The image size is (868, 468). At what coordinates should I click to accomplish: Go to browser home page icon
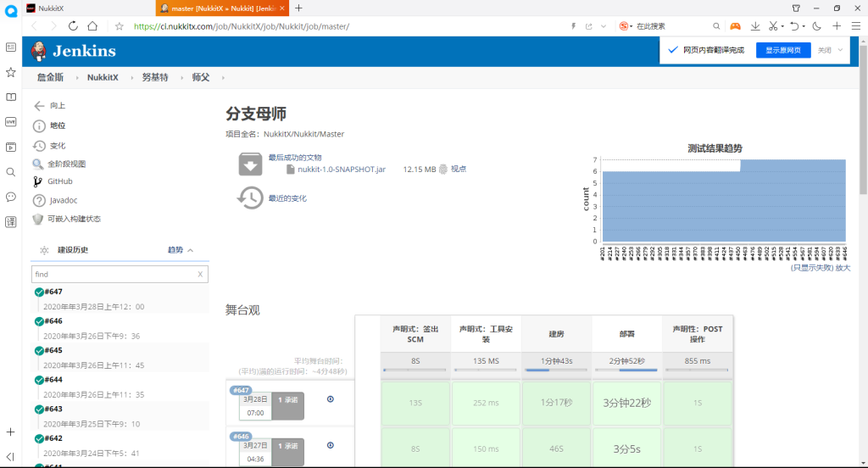pos(92,26)
